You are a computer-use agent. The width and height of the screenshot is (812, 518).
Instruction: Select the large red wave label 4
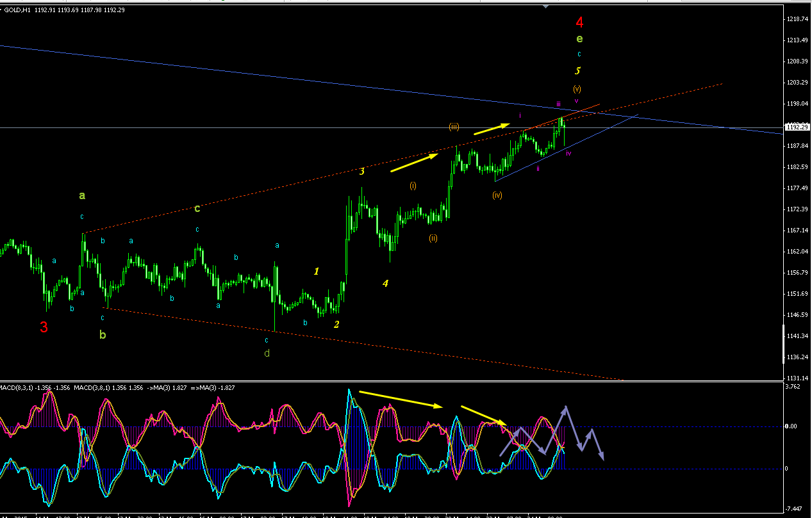[x=579, y=22]
